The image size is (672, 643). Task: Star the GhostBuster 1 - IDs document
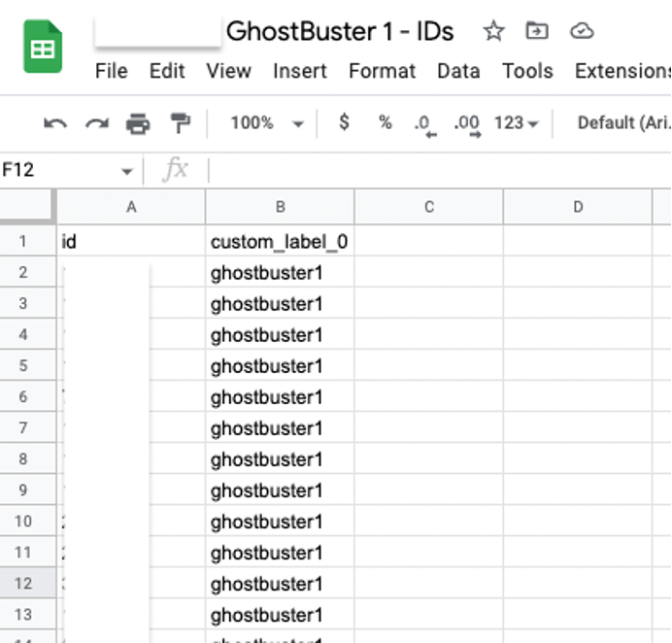pos(493,31)
